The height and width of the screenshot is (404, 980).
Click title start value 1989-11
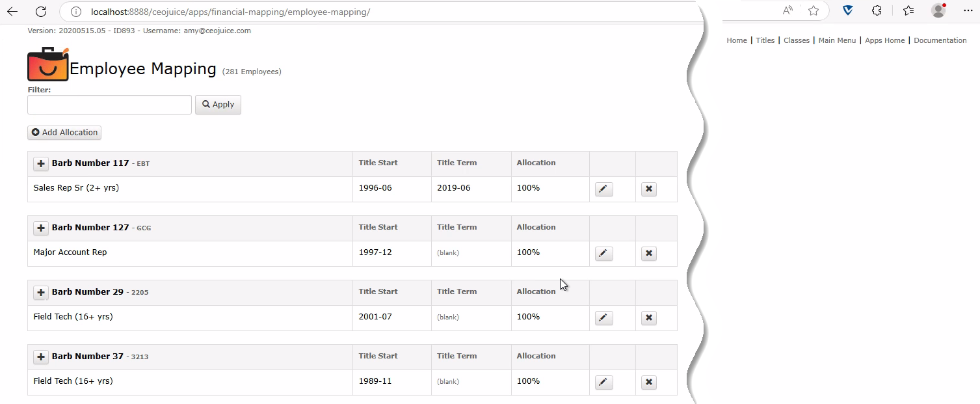point(375,381)
